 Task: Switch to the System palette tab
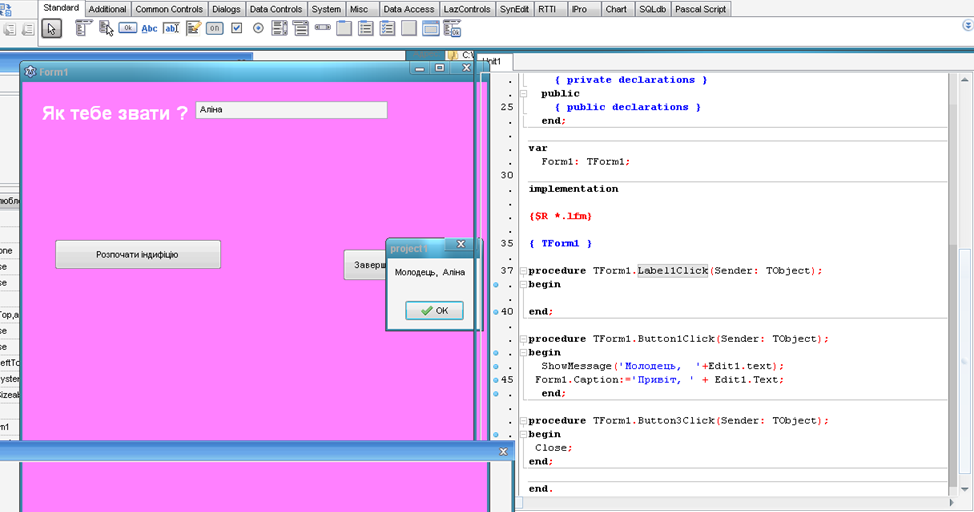[x=326, y=9]
